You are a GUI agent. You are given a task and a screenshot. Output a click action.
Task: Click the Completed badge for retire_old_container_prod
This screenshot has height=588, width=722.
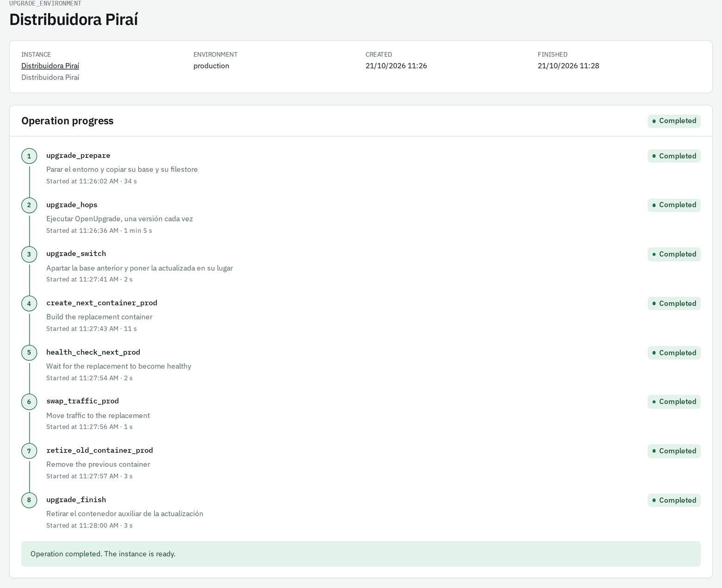coord(674,451)
